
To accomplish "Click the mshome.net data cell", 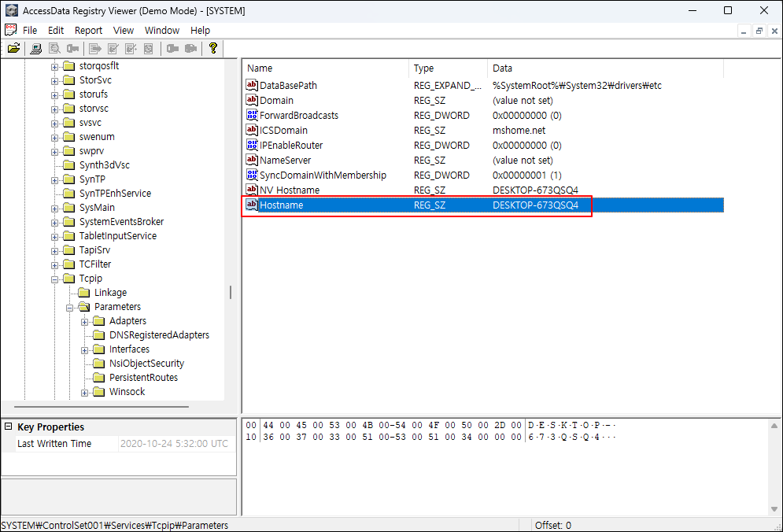I will tap(519, 131).
